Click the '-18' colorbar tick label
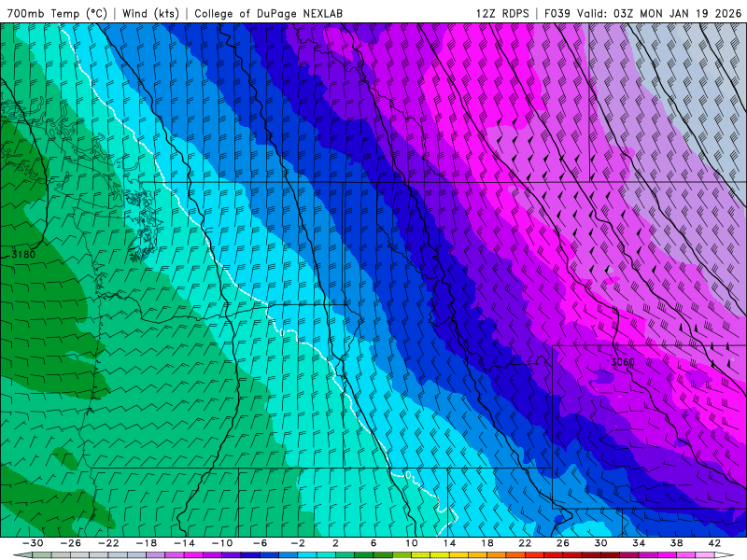Viewport: 747px width, 560px height. click(x=147, y=543)
